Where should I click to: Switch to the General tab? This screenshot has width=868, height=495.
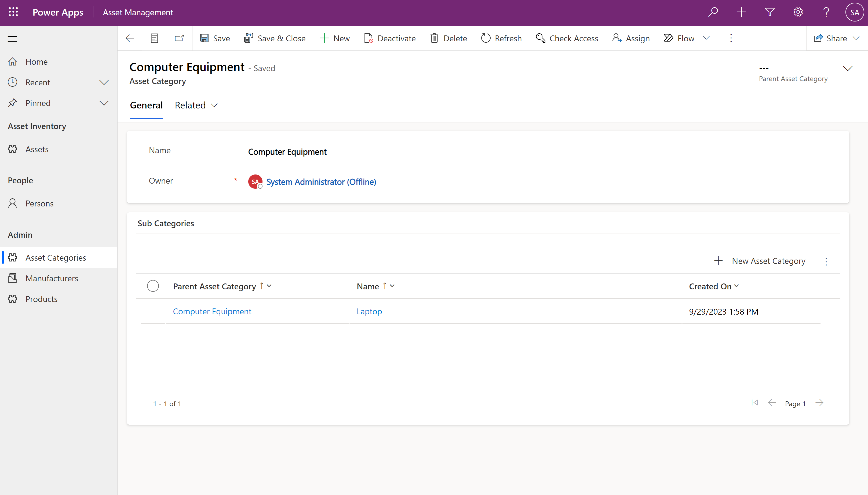(x=146, y=105)
